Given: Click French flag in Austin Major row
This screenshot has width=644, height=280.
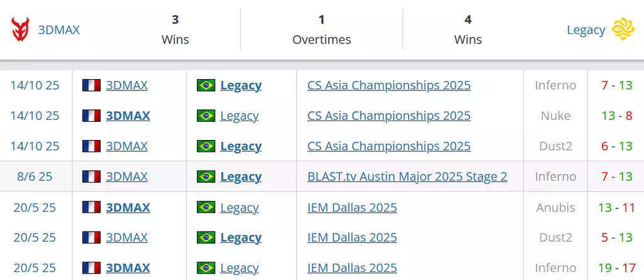Looking at the screenshot, I should 92,176.
